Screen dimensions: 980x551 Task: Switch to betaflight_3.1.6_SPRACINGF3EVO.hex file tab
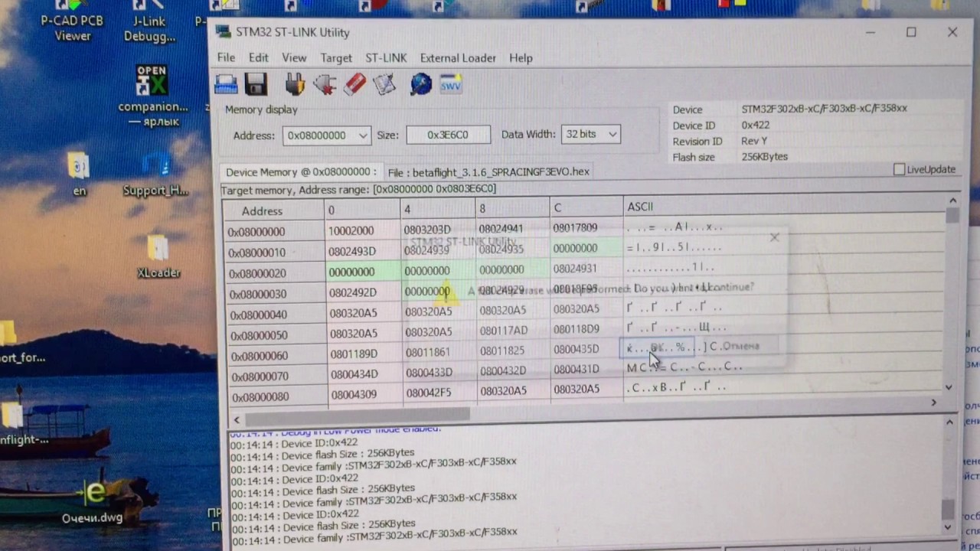pos(488,172)
